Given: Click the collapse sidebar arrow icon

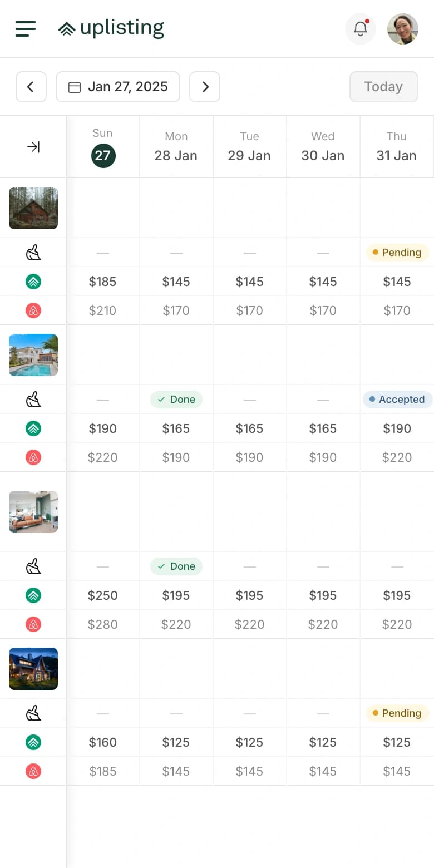Looking at the screenshot, I should click(x=33, y=146).
